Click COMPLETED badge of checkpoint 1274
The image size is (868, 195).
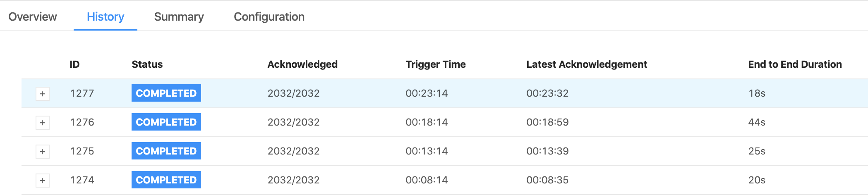[x=166, y=180]
